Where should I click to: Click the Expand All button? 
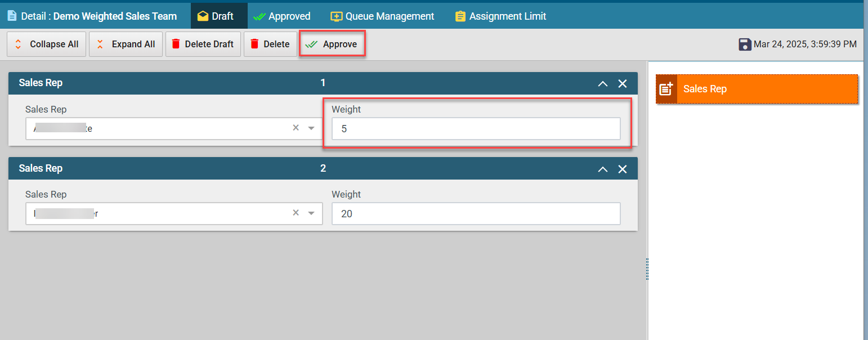tap(126, 44)
